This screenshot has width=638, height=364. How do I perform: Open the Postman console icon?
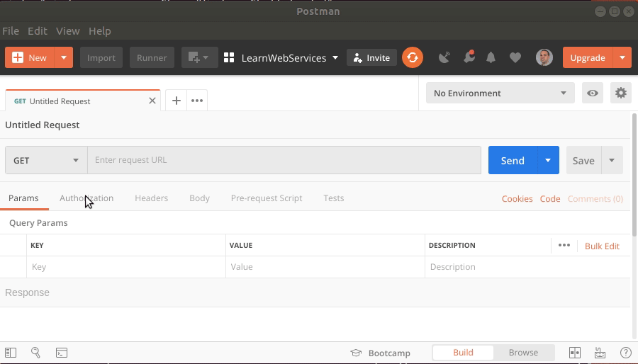[x=62, y=353]
